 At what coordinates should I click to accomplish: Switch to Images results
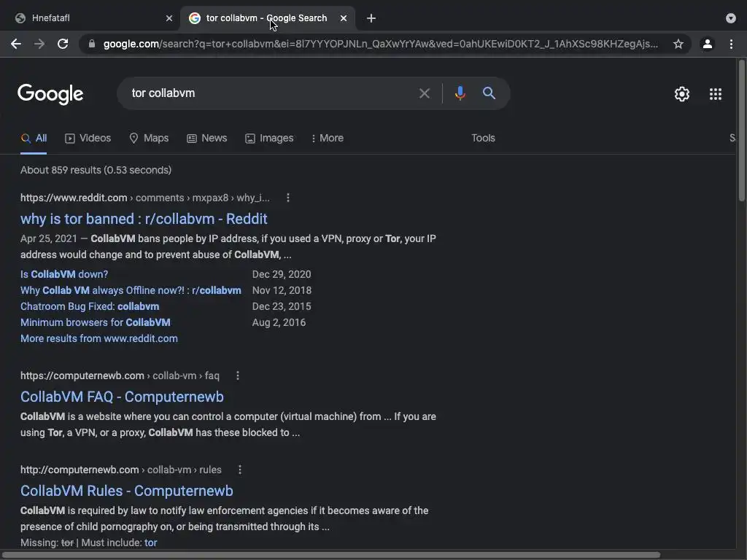point(269,138)
